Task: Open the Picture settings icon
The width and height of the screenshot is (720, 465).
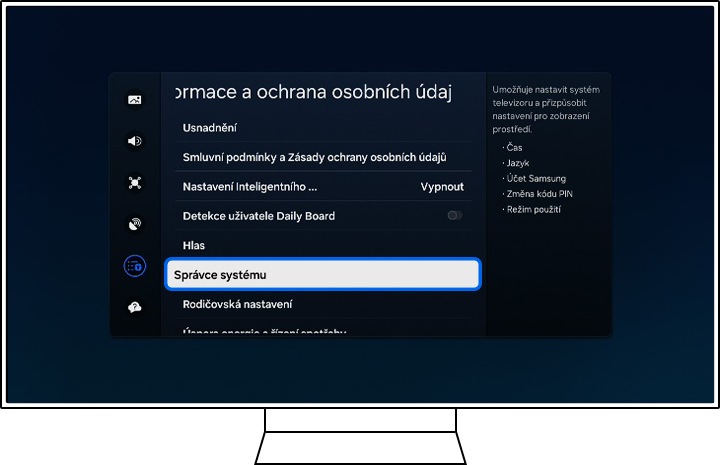Action: click(135, 100)
